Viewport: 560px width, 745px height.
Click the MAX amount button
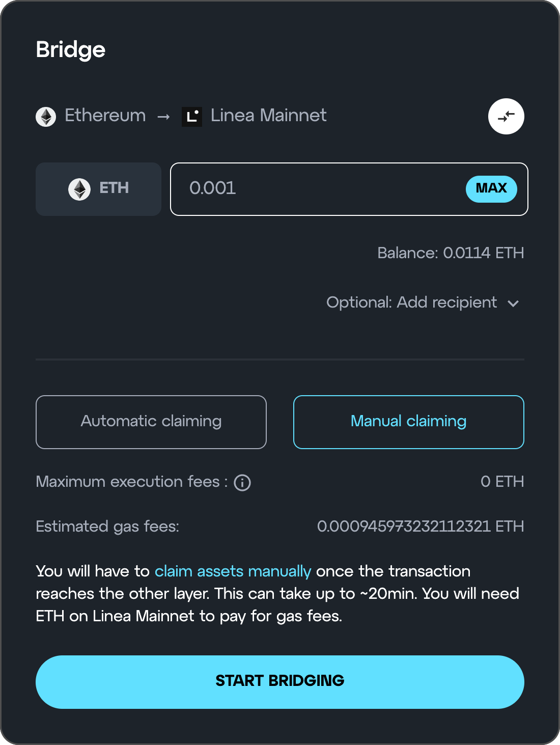point(491,189)
